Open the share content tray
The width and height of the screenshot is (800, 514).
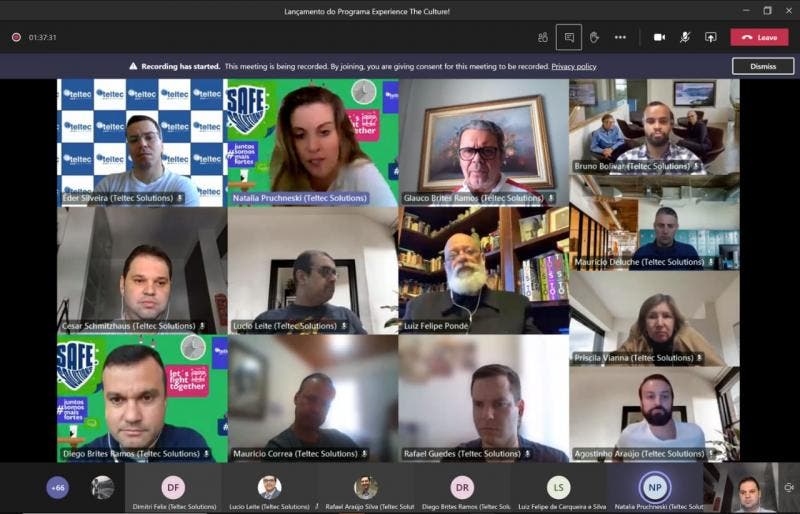pyautogui.click(x=711, y=37)
